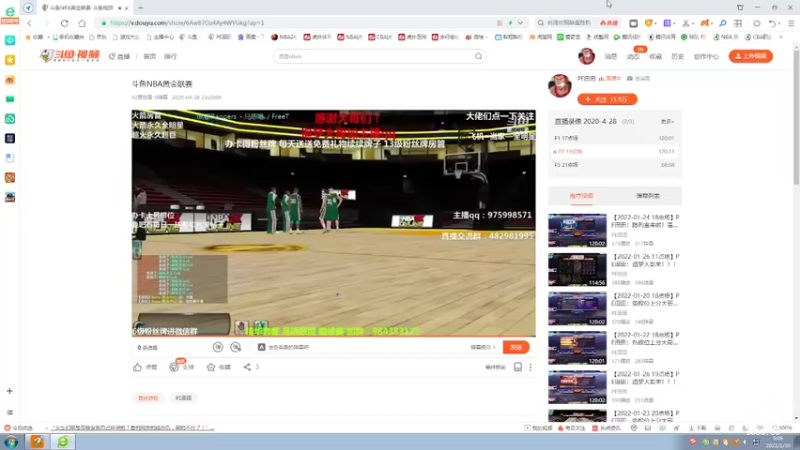Open the user avatar in the site header
The height and width of the screenshot is (450, 800).
click(586, 56)
